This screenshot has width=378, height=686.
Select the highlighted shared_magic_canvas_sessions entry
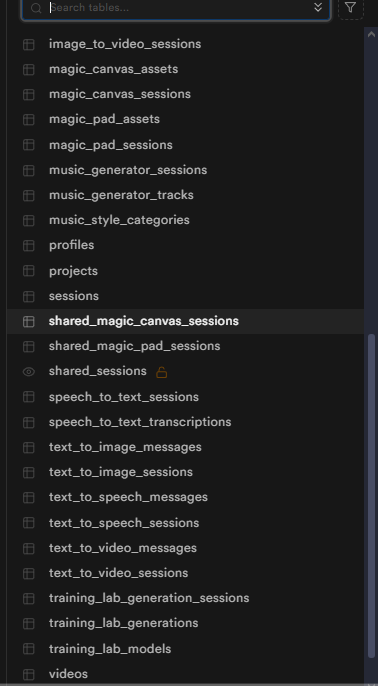(185, 321)
